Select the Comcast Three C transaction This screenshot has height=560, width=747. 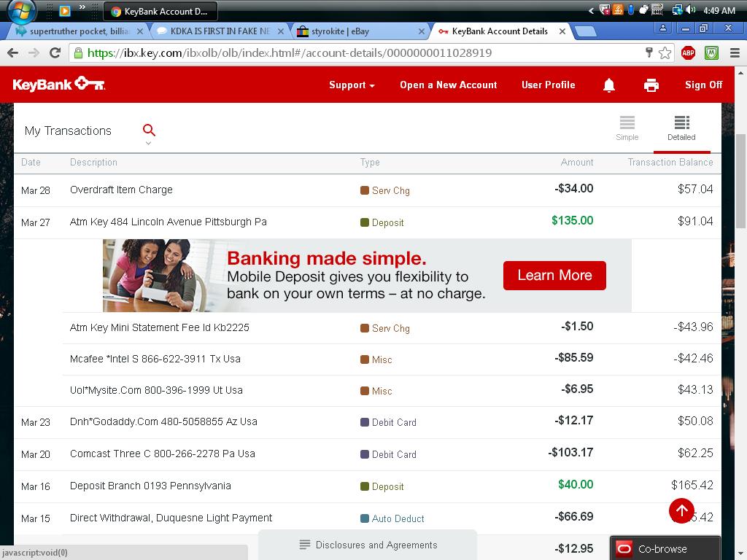click(x=368, y=454)
